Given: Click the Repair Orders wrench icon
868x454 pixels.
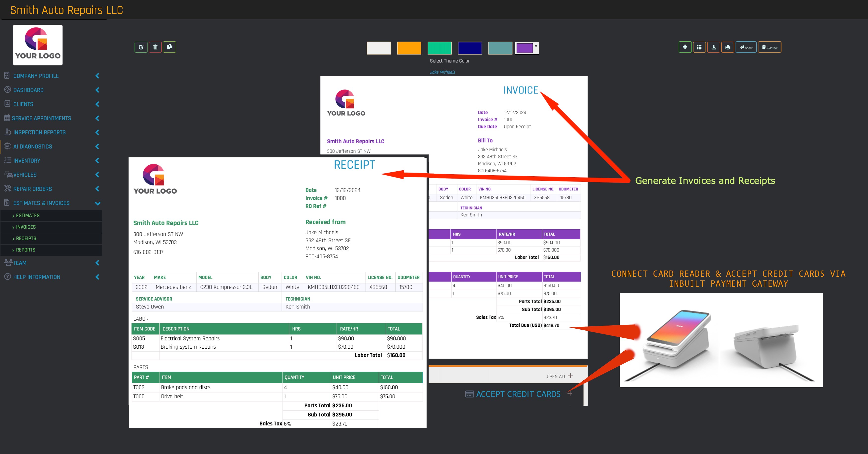Looking at the screenshot, I should (x=7, y=188).
